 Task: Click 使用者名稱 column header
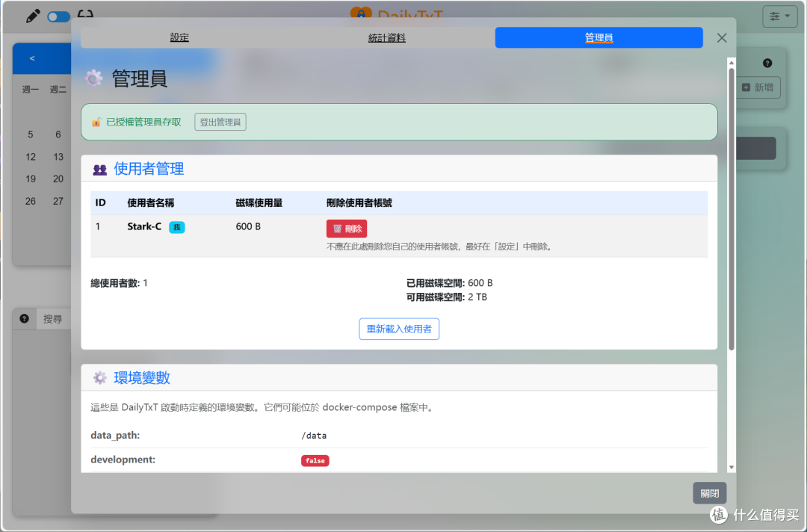150,202
